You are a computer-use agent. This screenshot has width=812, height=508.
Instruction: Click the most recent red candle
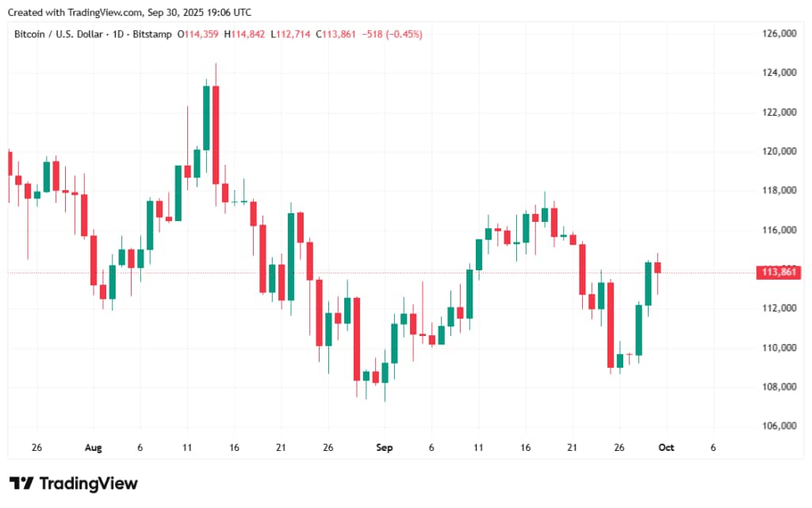coord(657,268)
